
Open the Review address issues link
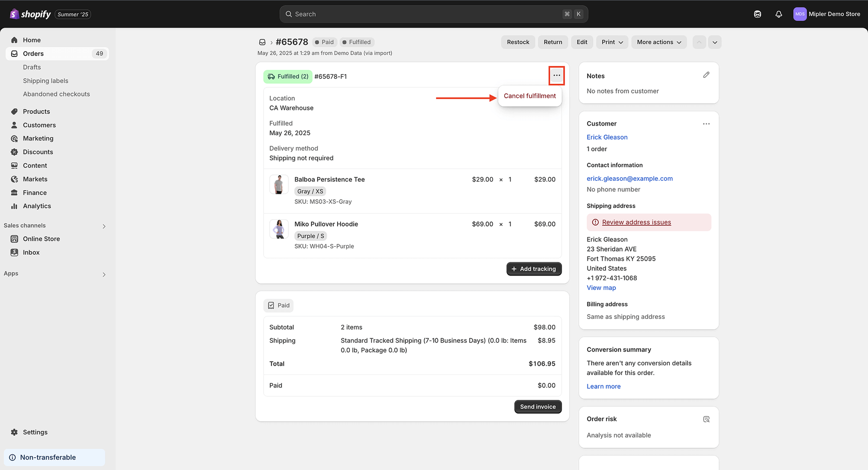636,222
